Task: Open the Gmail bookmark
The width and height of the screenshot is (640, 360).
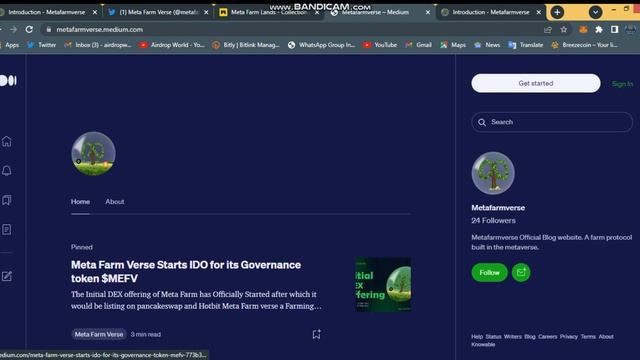Action: [x=418, y=45]
